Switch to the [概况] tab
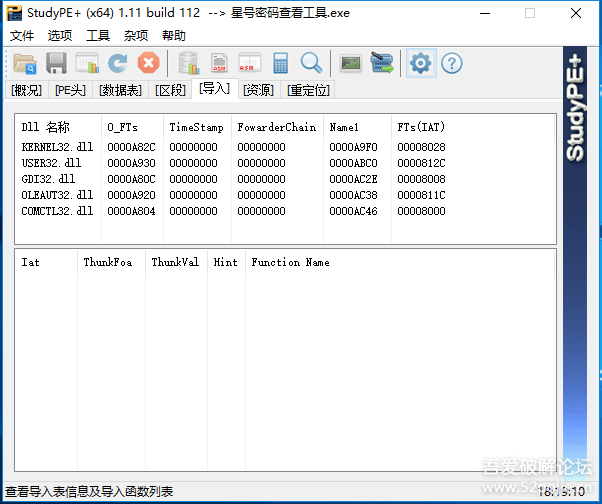This screenshot has height=504, width=602. coord(26,90)
